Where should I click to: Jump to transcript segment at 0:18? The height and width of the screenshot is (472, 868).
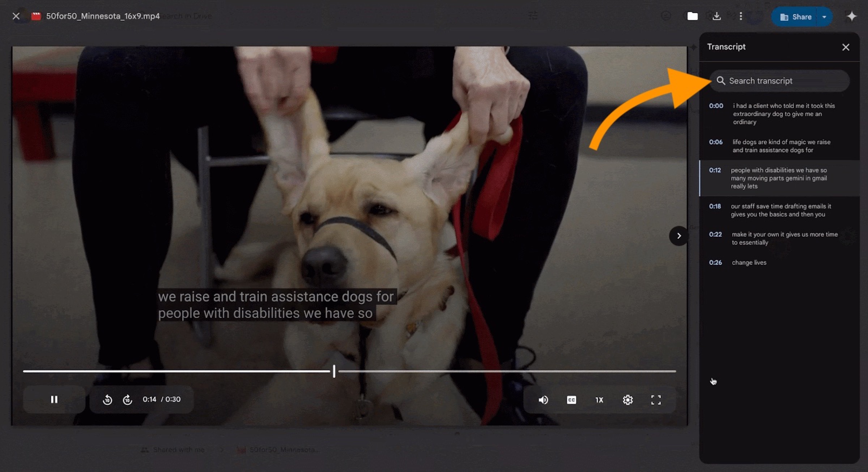click(x=715, y=206)
